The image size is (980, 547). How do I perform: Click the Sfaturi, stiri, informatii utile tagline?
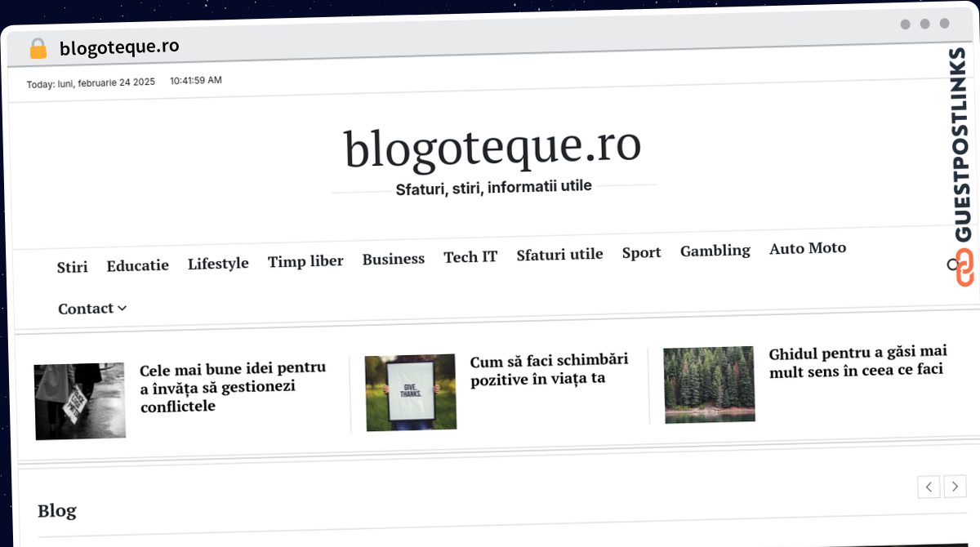pos(494,188)
